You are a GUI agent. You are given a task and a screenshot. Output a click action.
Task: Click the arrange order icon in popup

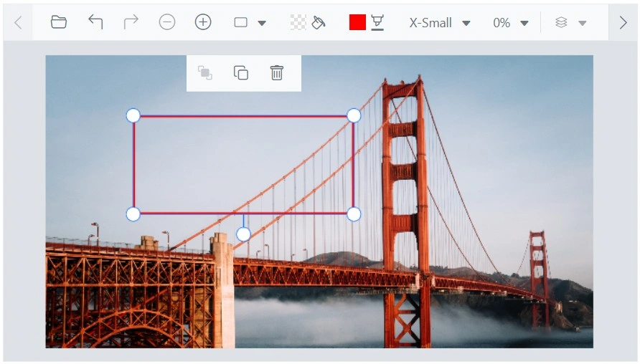point(205,73)
